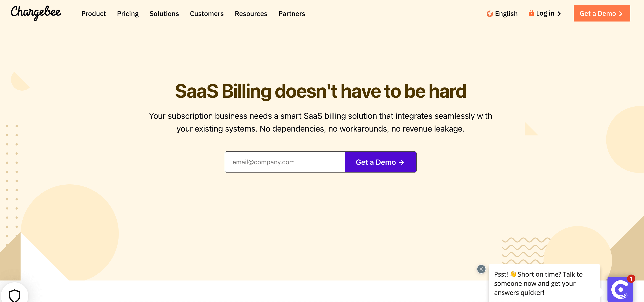Click the email input field
The width and height of the screenshot is (644, 302).
285,162
